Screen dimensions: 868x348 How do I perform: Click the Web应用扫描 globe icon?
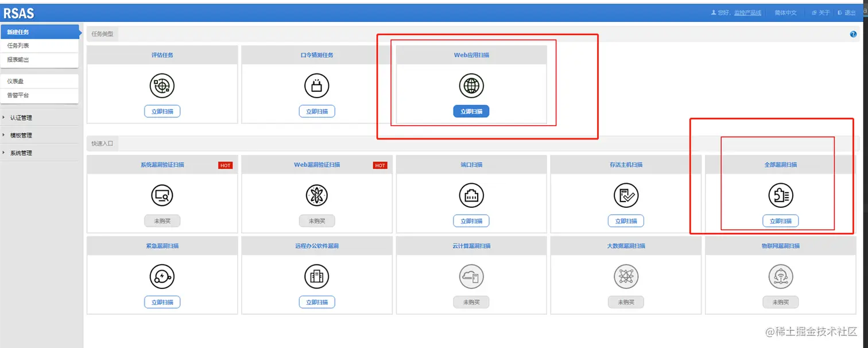tap(471, 86)
